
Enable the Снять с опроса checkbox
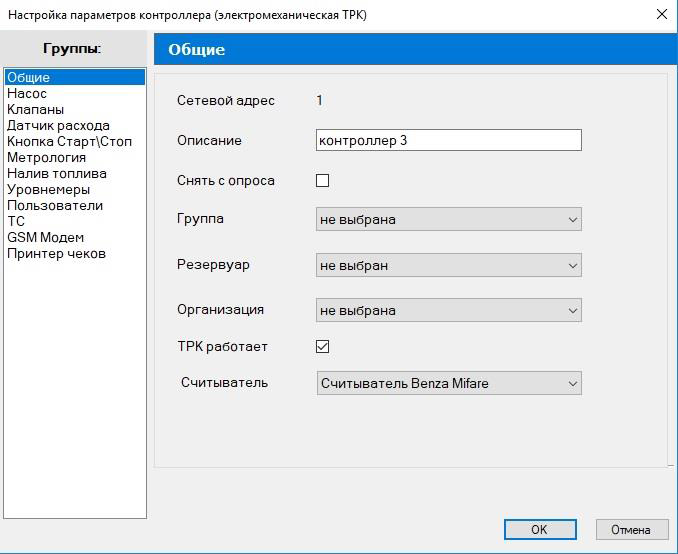[x=323, y=180]
